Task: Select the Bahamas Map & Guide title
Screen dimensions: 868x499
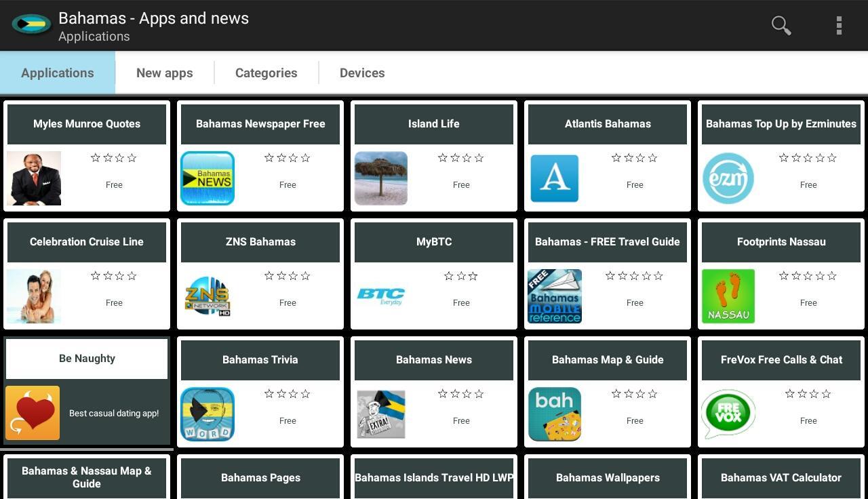Action: pyautogui.click(x=608, y=359)
